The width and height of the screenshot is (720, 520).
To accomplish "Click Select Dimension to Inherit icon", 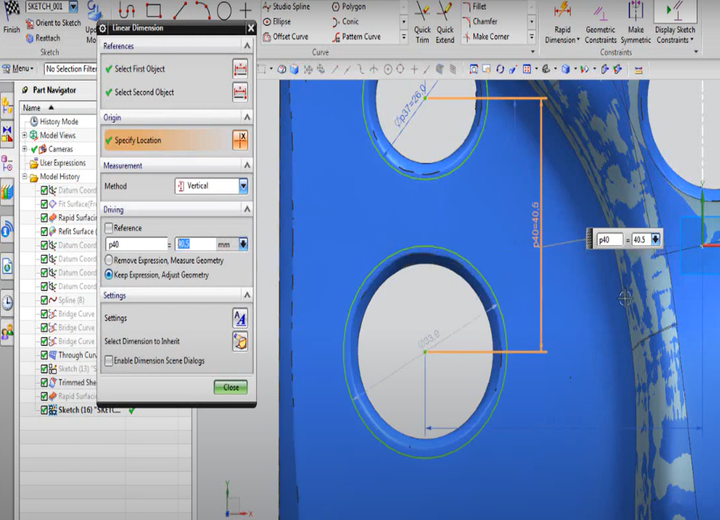I will (x=240, y=341).
